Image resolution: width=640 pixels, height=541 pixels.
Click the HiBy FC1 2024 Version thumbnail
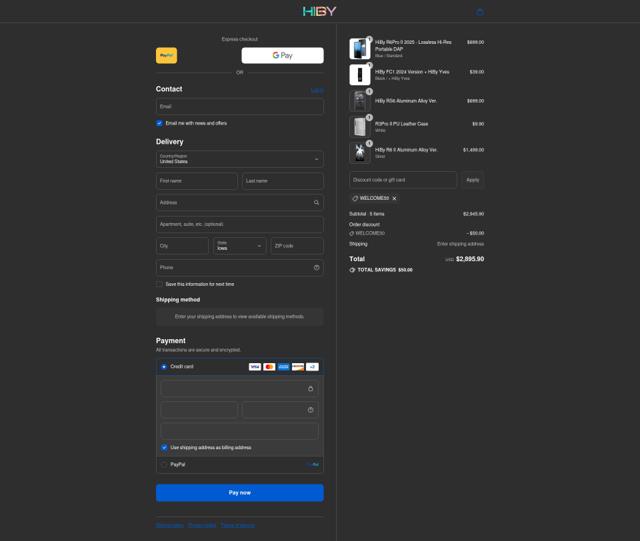[360, 75]
